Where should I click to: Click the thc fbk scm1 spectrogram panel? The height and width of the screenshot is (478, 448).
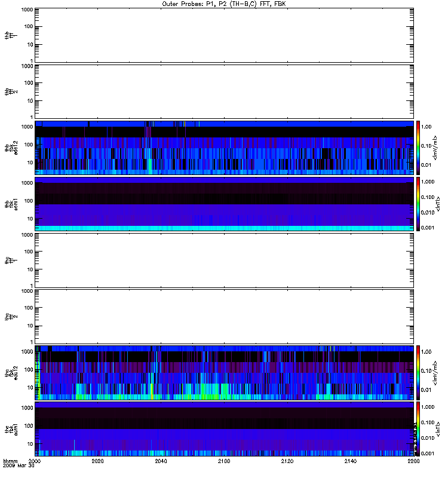point(225,429)
